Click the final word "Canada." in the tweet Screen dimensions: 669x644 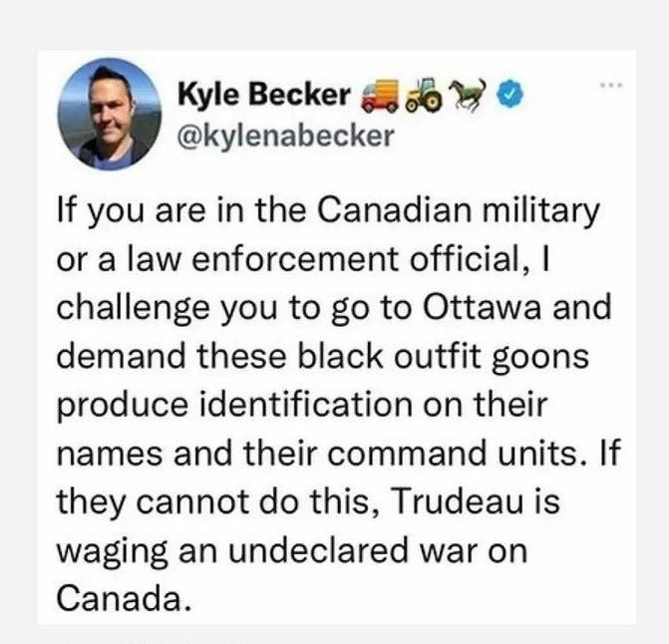click(125, 597)
